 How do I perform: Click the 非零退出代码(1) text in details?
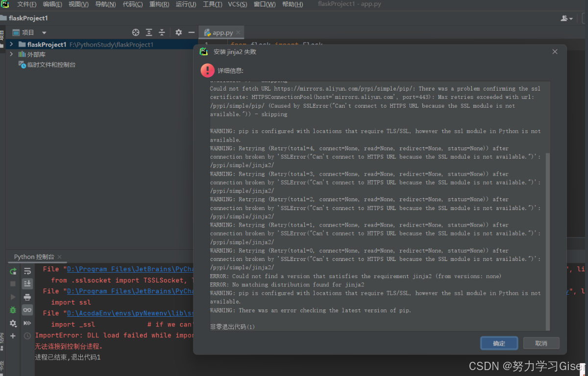pyautogui.click(x=233, y=327)
